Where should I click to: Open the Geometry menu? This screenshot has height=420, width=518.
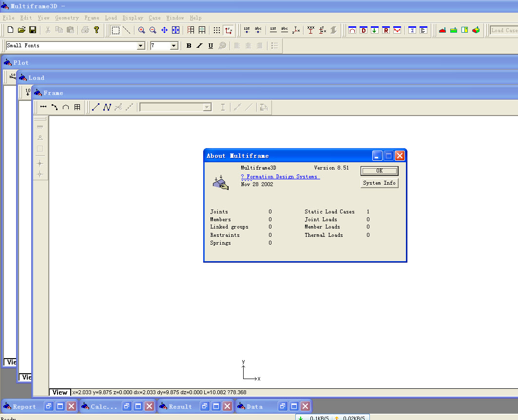(x=67, y=18)
